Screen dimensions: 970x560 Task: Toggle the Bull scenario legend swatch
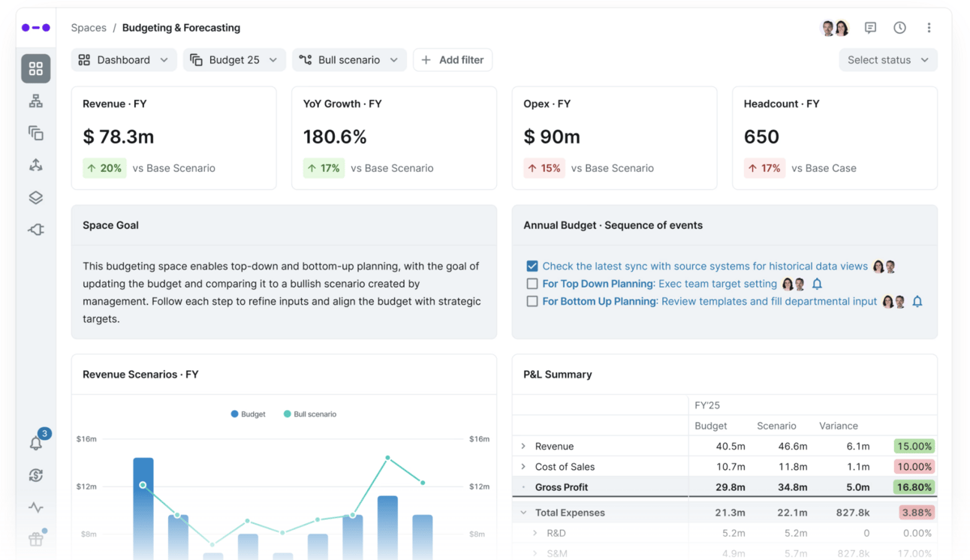click(x=288, y=414)
